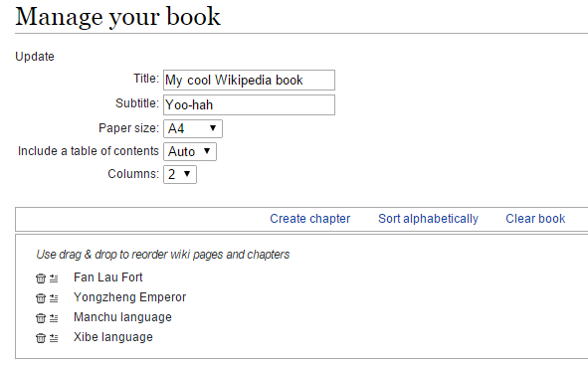This screenshot has height=369, width=588.
Task: Delete Xibe language using trash icon
Action: click(x=41, y=338)
